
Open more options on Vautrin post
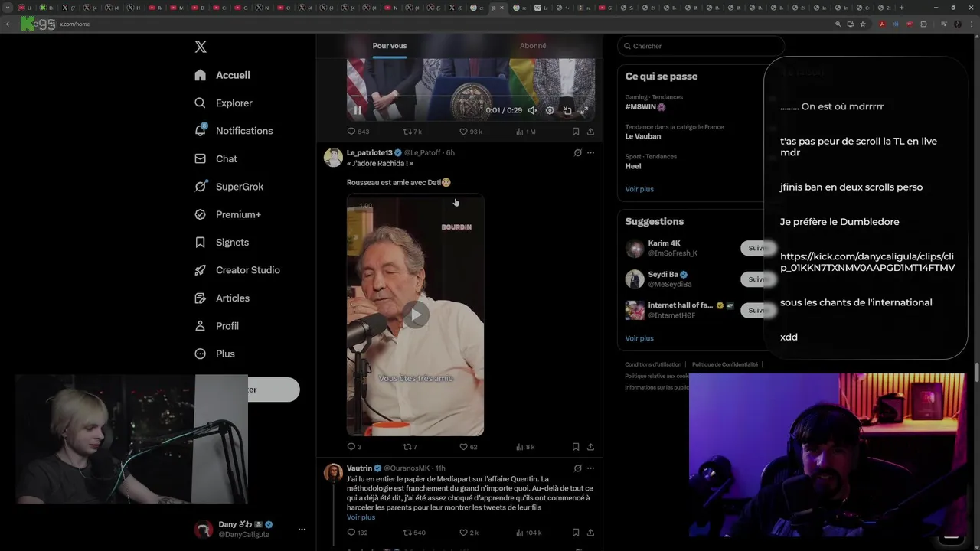click(x=590, y=468)
